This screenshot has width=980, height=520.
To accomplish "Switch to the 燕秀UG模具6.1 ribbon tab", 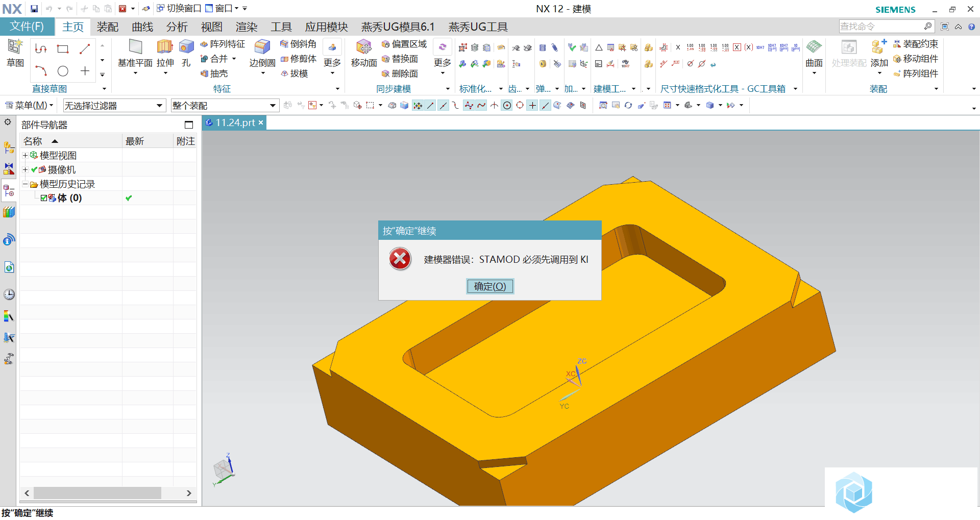I will pyautogui.click(x=398, y=27).
